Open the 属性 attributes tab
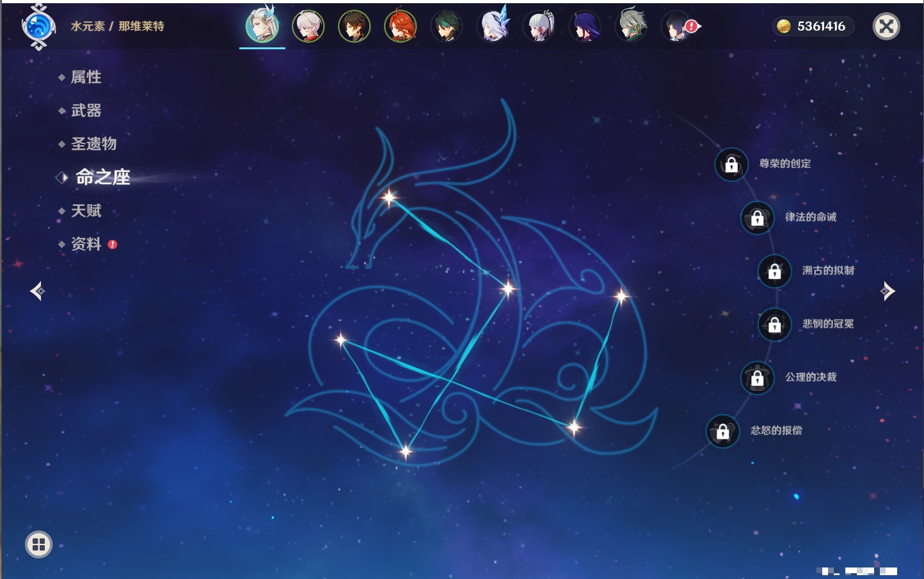This screenshot has height=579, width=924. pyautogui.click(x=86, y=77)
